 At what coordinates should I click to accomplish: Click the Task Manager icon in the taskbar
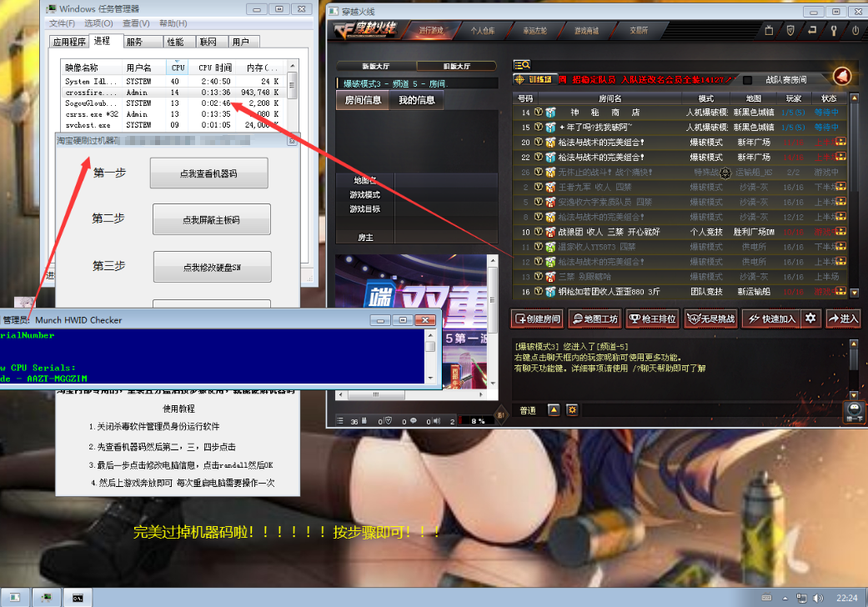(x=47, y=598)
